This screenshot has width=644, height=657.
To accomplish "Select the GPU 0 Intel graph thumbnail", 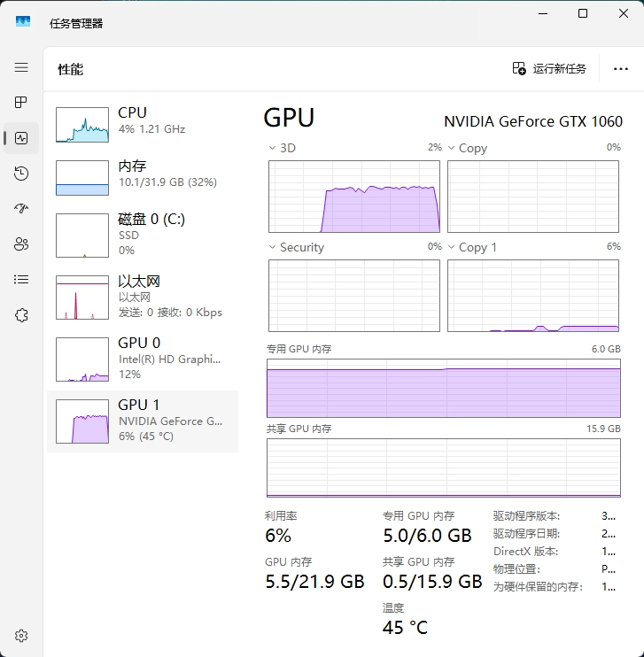I will 82,359.
